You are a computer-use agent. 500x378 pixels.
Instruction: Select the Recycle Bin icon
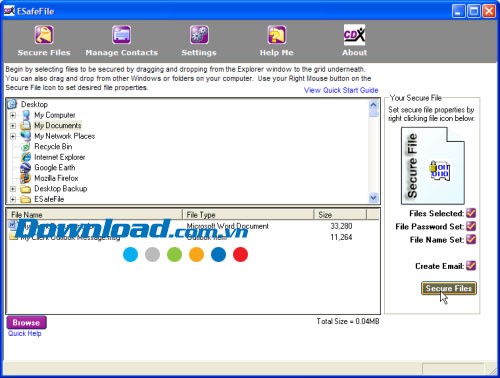(x=26, y=146)
